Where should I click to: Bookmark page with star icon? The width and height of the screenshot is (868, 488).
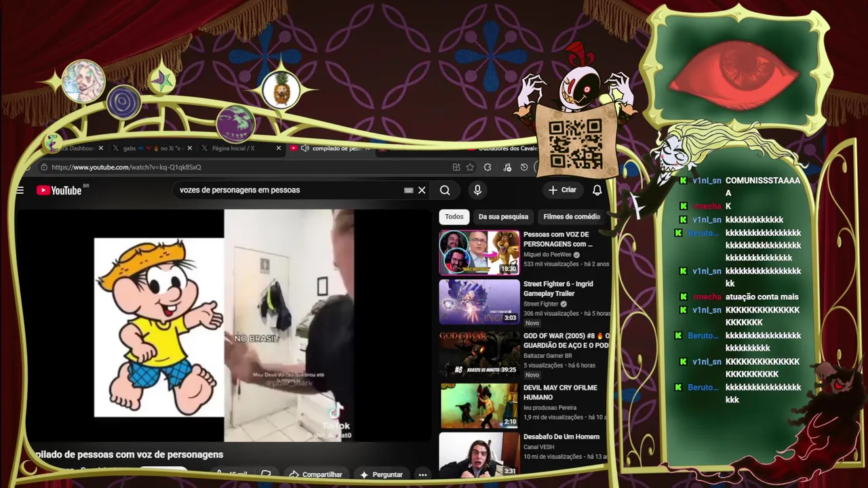[x=470, y=167]
